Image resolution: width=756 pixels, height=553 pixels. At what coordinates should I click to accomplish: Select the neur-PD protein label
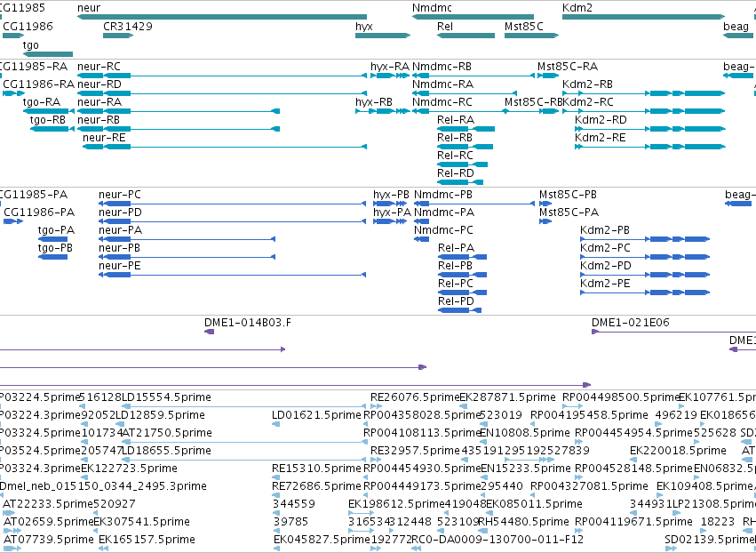121,212
